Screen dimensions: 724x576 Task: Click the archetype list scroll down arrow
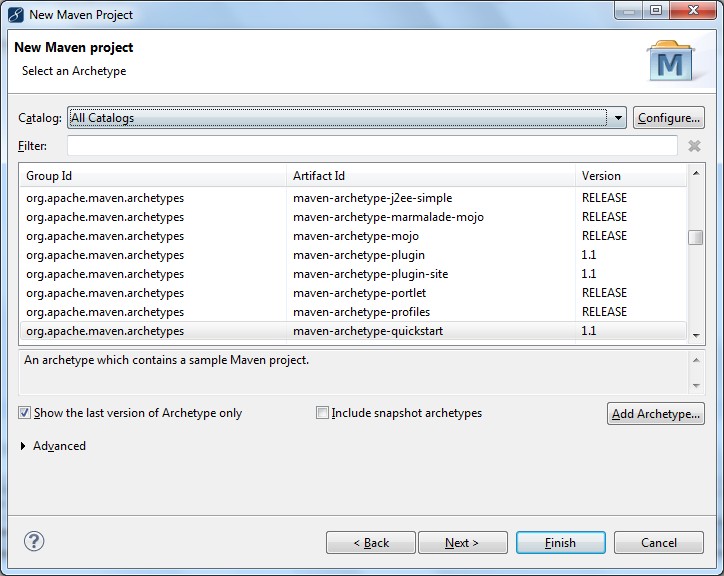(696, 335)
